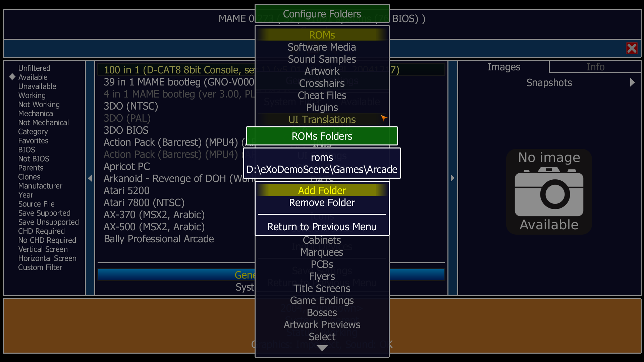Open the Software Media folder option
Screen dimensions: 644x362
click(322, 47)
